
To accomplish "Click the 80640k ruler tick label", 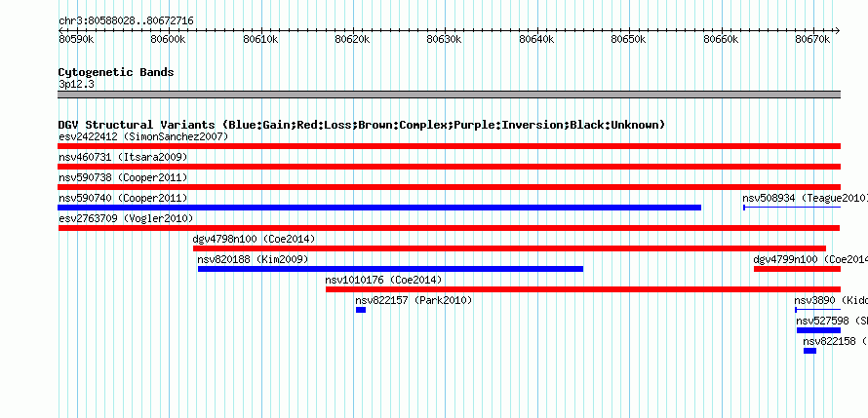I will tap(537, 40).
